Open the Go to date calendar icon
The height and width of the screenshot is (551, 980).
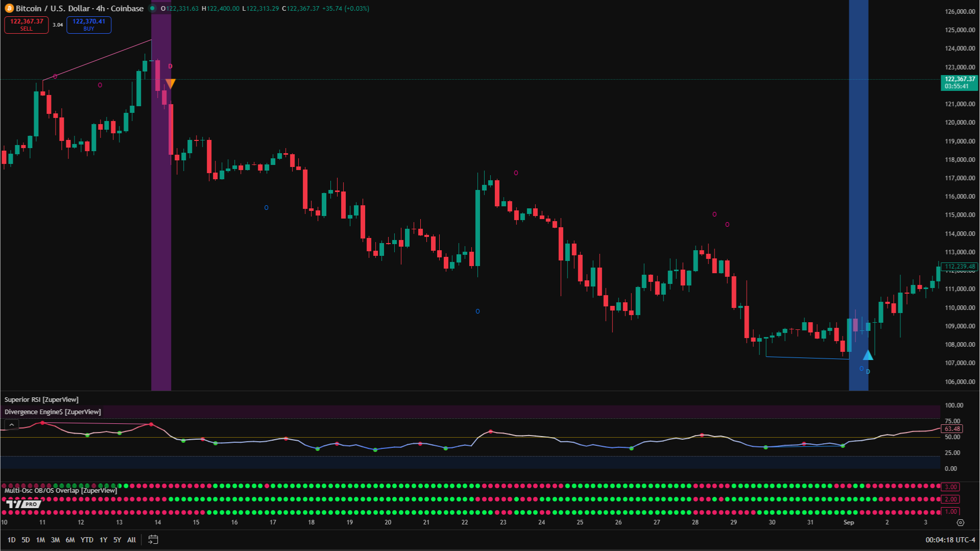click(153, 539)
